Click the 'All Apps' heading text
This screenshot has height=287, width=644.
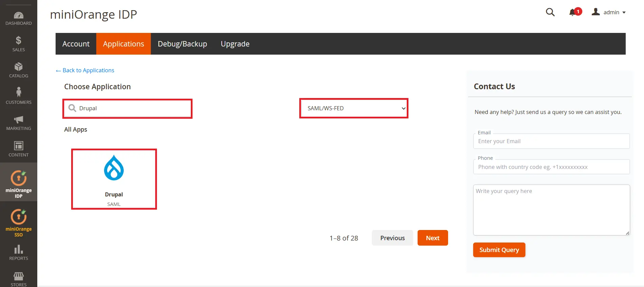tap(76, 129)
